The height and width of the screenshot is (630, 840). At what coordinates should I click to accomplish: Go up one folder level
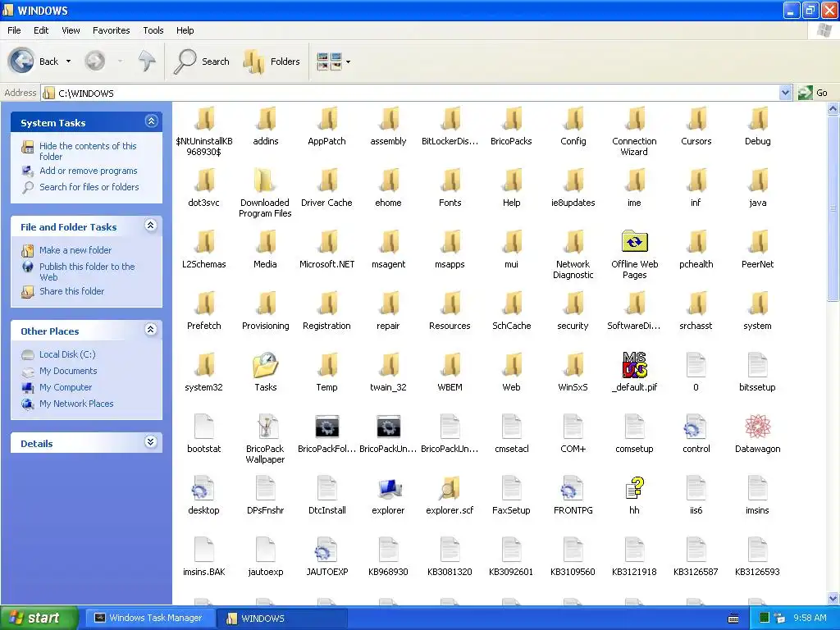[146, 61]
